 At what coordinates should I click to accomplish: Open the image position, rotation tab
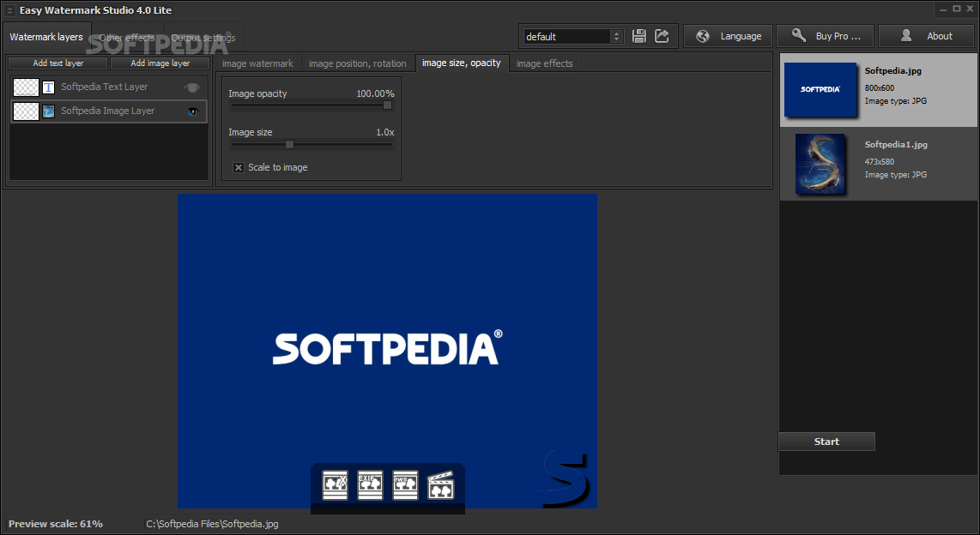[358, 63]
